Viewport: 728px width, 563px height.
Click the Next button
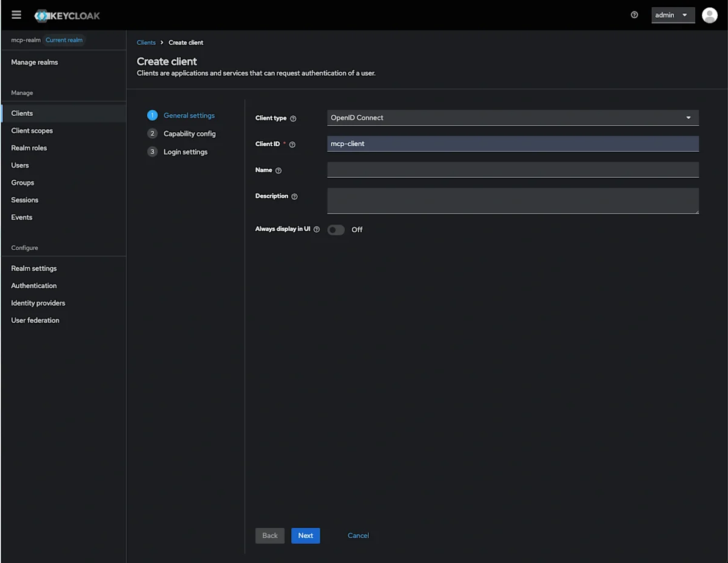click(x=306, y=536)
